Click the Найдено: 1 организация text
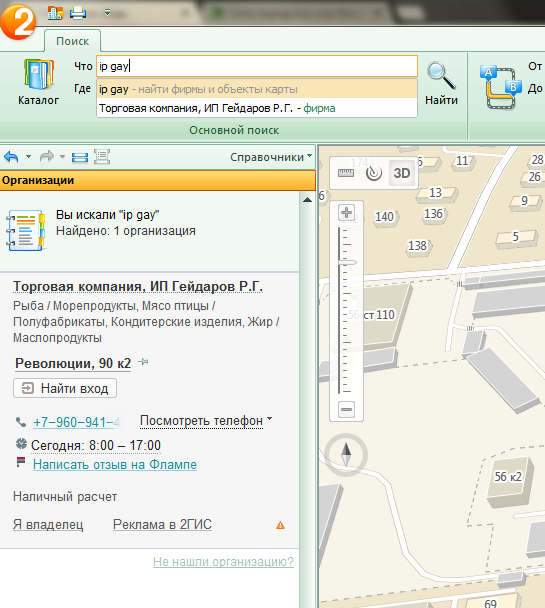This screenshot has width=545, height=608. click(x=126, y=231)
